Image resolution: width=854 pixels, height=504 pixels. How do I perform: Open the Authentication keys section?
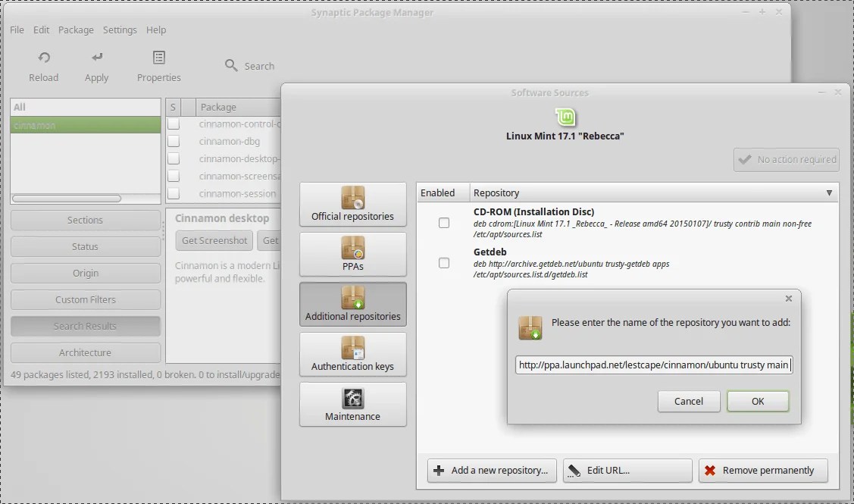tap(352, 354)
